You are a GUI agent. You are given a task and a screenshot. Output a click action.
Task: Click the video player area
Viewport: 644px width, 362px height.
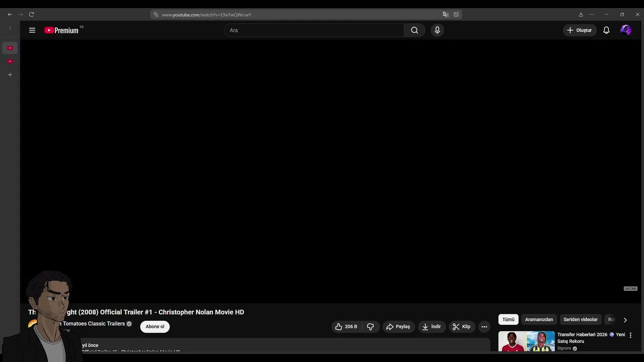pos(331,171)
